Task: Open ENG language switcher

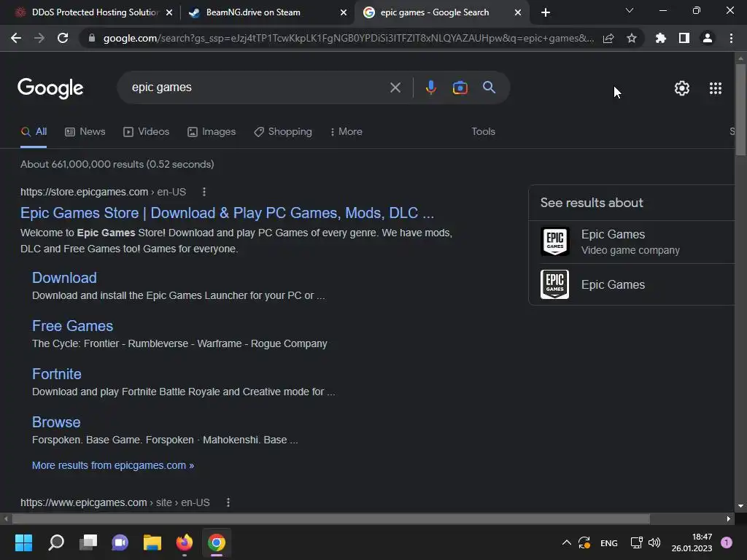Action: tap(609, 542)
